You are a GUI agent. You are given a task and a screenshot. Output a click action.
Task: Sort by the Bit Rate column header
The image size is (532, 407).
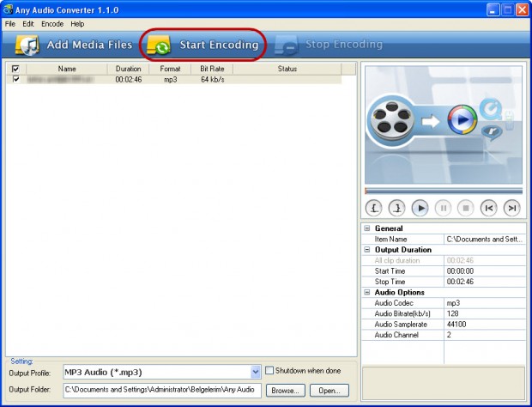(212, 69)
